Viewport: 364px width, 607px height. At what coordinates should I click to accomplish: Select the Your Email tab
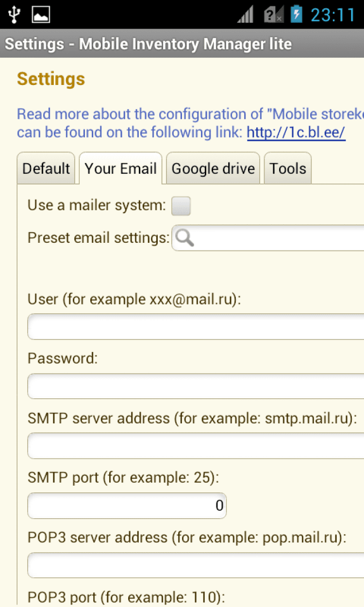pyautogui.click(x=120, y=169)
